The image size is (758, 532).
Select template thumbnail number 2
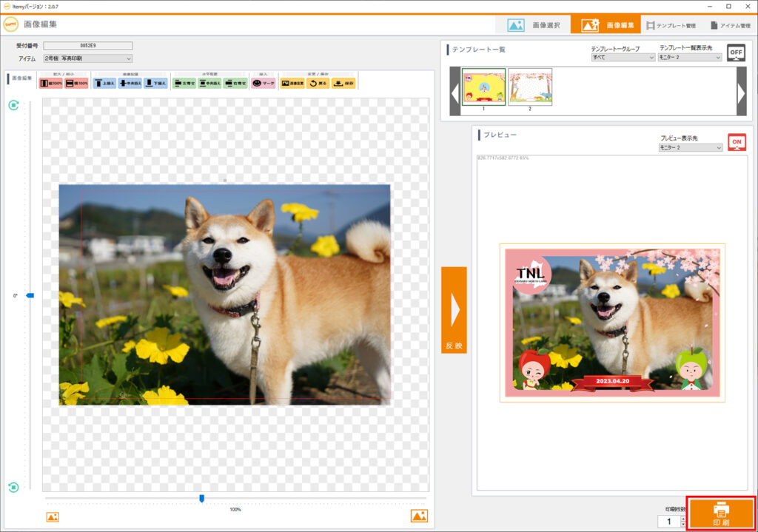click(x=530, y=87)
